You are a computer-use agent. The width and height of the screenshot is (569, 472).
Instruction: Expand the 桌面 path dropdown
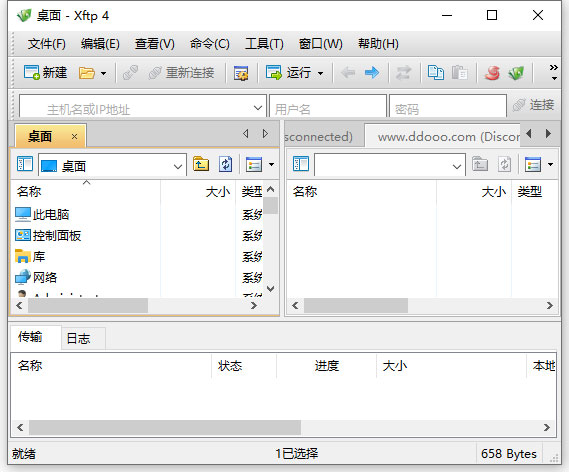point(177,167)
